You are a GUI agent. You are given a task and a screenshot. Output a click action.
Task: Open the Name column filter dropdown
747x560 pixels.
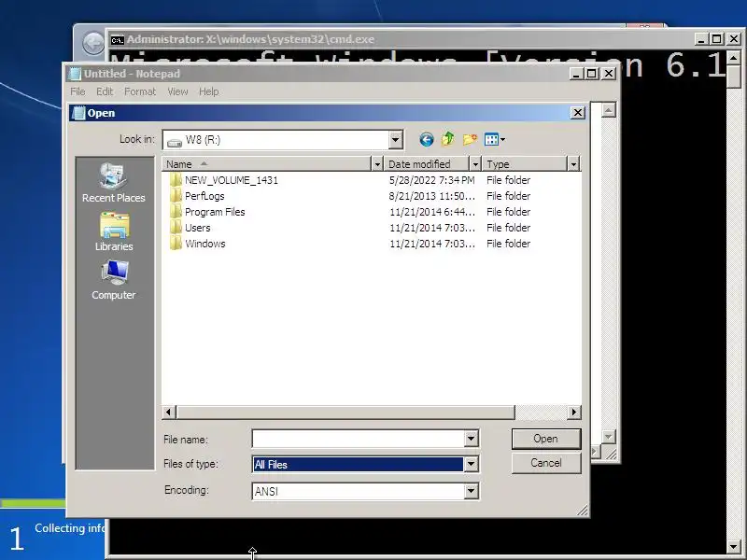point(377,164)
